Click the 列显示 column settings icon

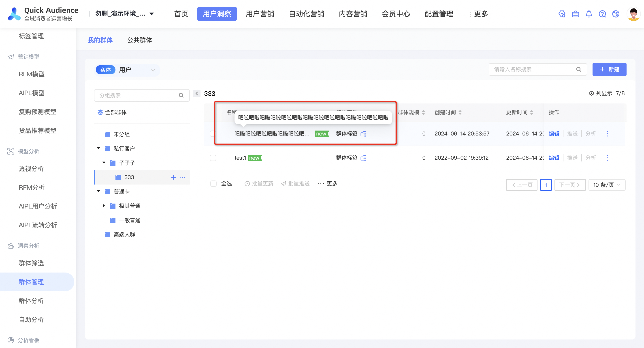pos(591,93)
